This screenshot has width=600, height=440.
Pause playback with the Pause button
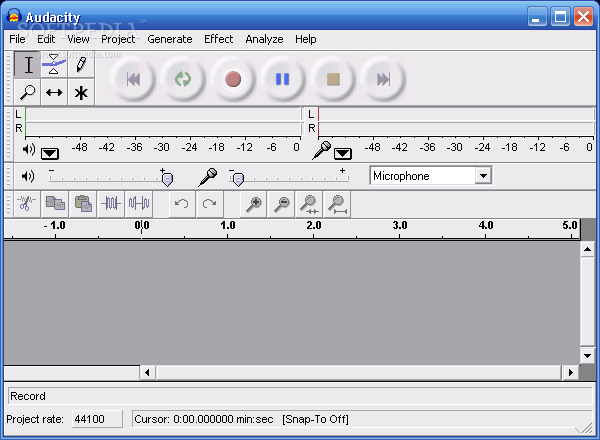pos(282,79)
